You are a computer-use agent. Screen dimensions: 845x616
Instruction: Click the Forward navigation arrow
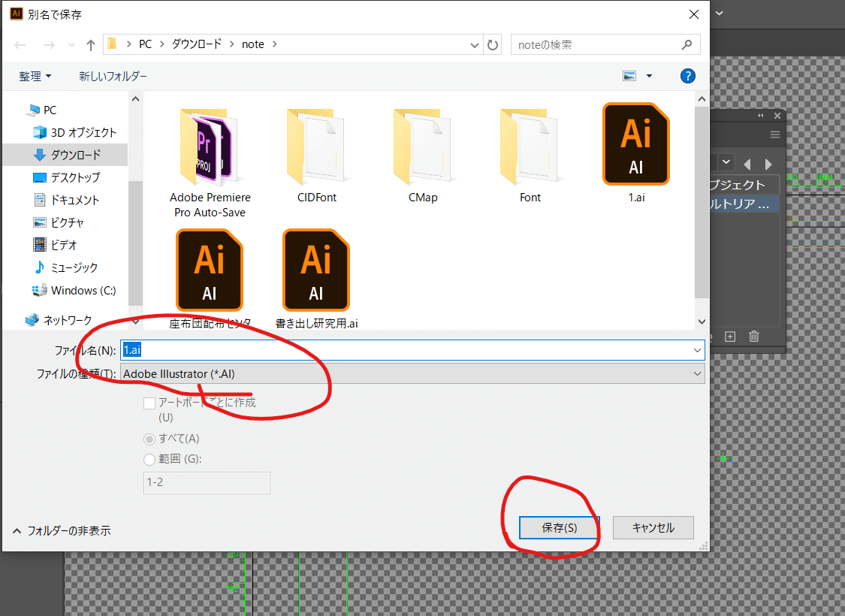49,45
